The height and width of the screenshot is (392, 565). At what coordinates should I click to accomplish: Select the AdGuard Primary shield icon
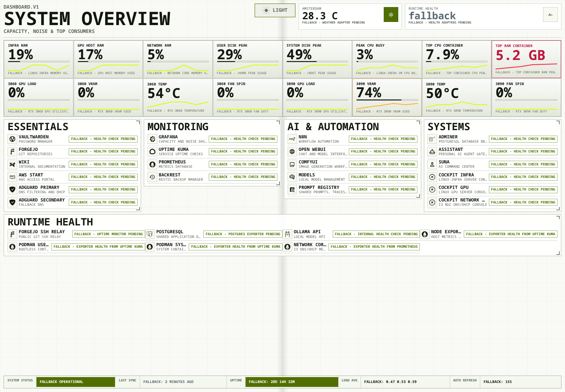(12, 189)
